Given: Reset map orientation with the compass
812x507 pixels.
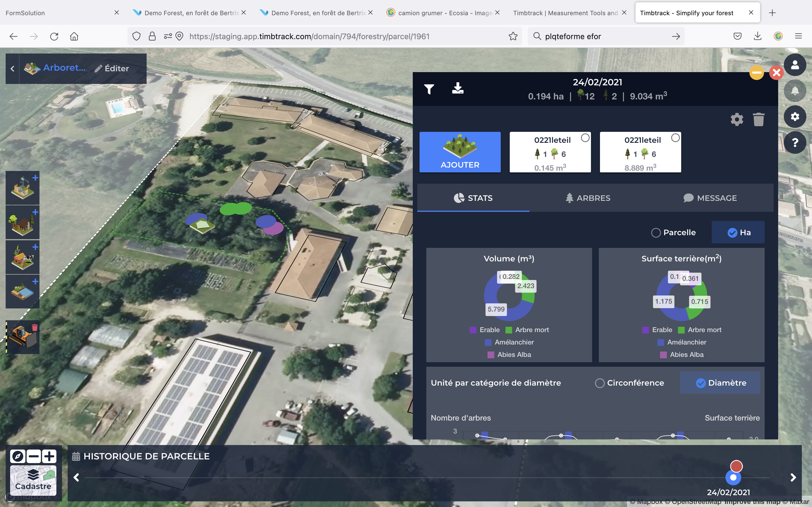Looking at the screenshot, I should coord(17,456).
